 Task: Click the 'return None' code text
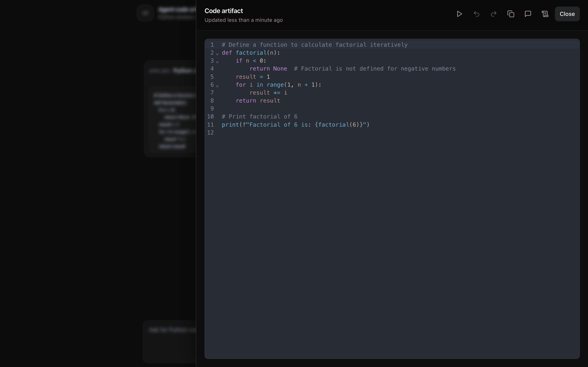pyautogui.click(x=268, y=69)
